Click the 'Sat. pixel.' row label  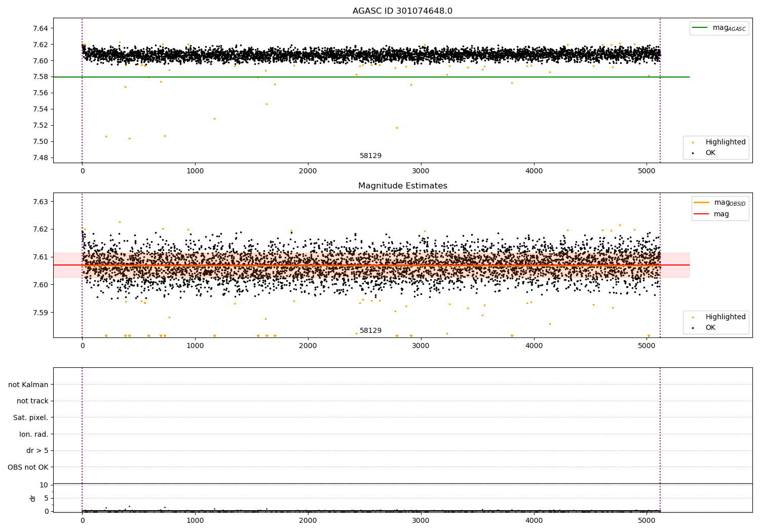[x=30, y=417]
